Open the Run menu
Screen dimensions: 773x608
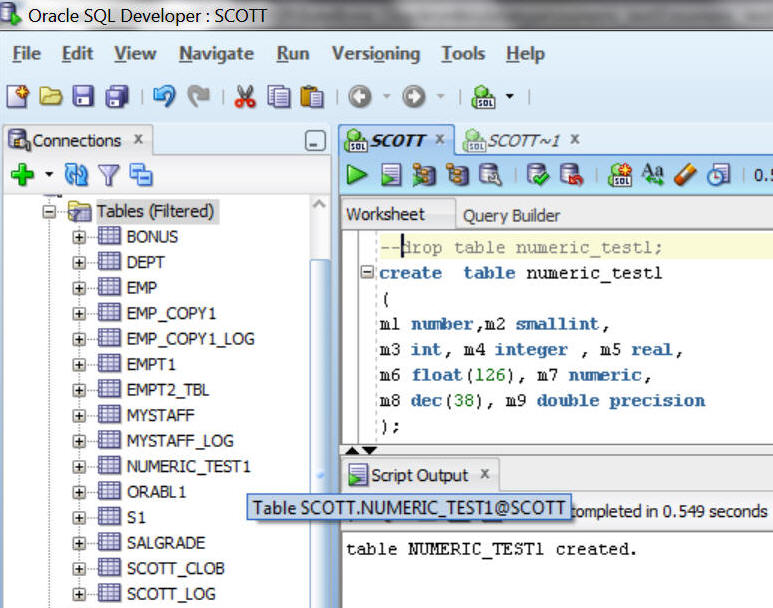(x=293, y=53)
